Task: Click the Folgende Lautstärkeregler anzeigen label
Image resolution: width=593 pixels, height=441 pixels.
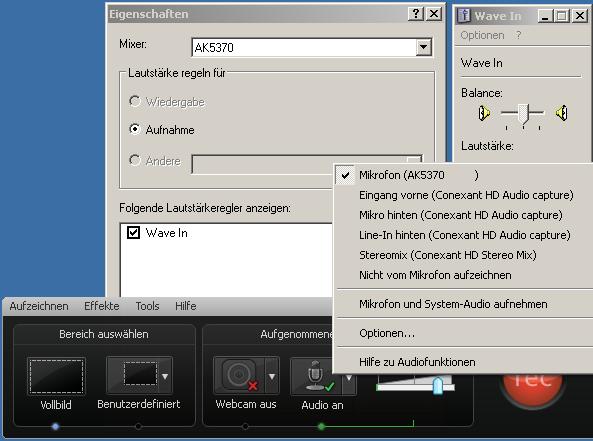Action: coord(205,208)
